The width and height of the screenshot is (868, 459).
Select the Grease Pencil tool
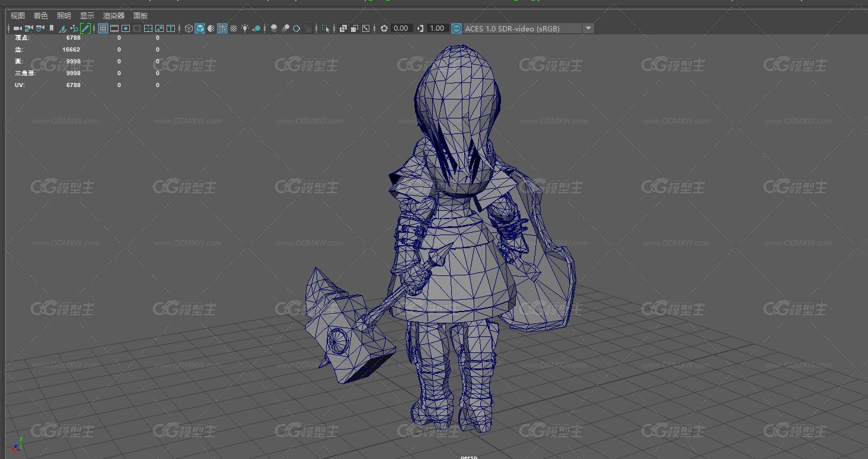tap(85, 28)
